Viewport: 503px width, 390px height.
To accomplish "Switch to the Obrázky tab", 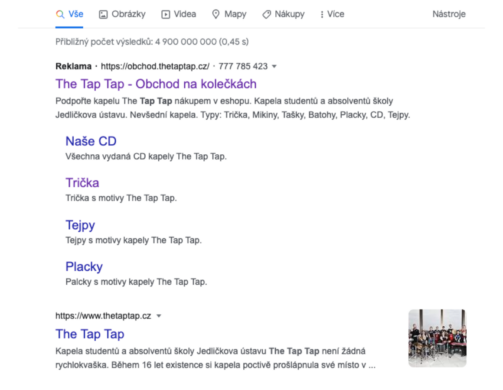I will [122, 14].
